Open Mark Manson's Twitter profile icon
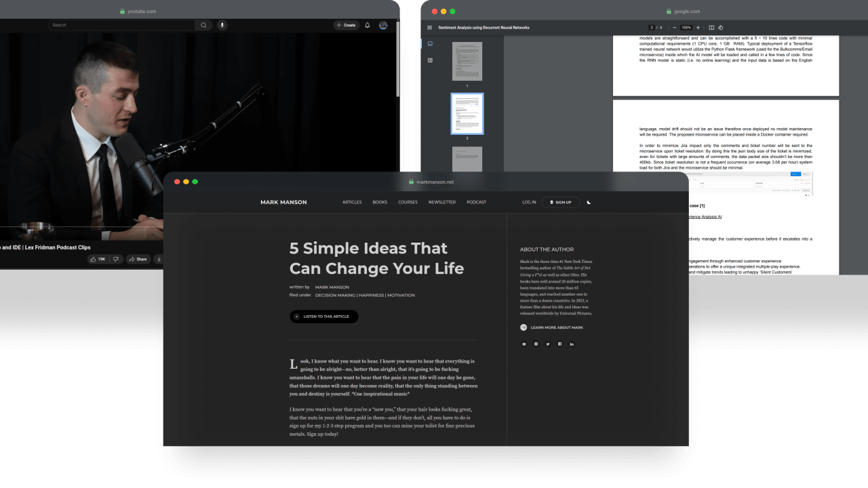This screenshot has width=868, height=488. pos(548,344)
